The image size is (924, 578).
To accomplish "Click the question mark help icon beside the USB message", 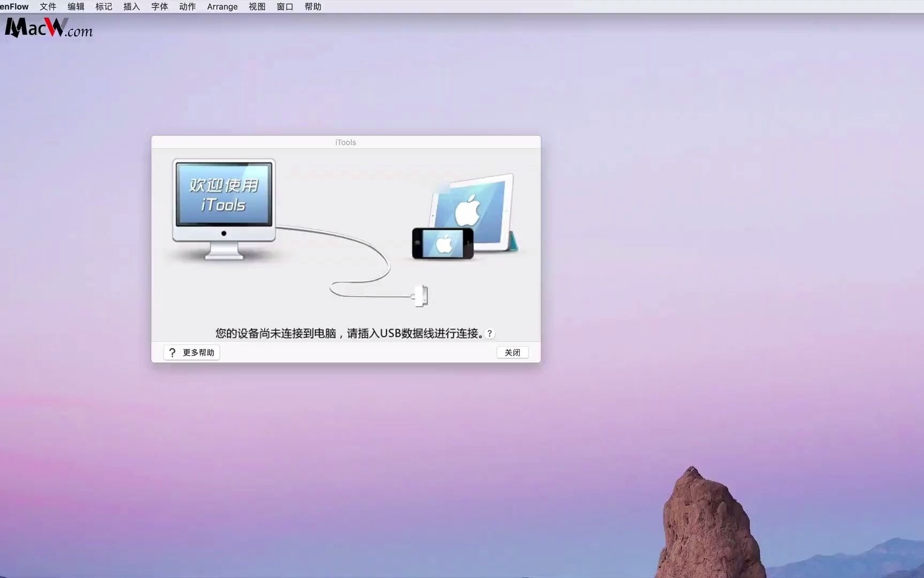I will (490, 333).
